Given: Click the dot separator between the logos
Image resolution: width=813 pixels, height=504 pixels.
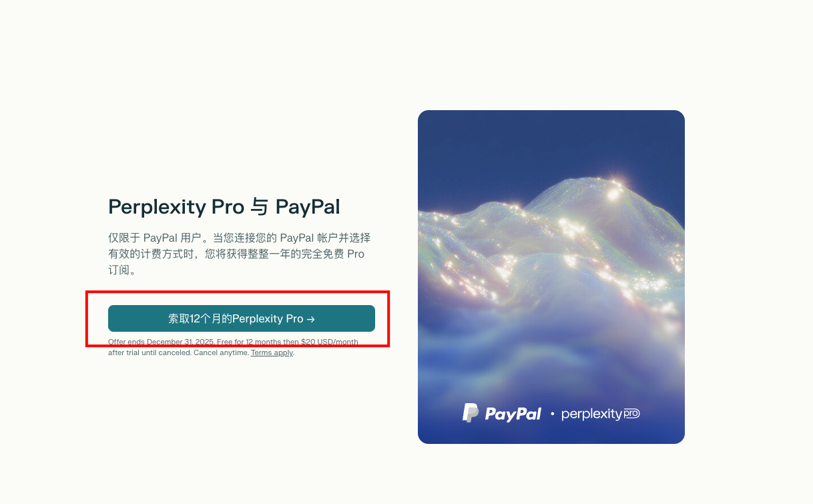Looking at the screenshot, I should pyautogui.click(x=552, y=414).
